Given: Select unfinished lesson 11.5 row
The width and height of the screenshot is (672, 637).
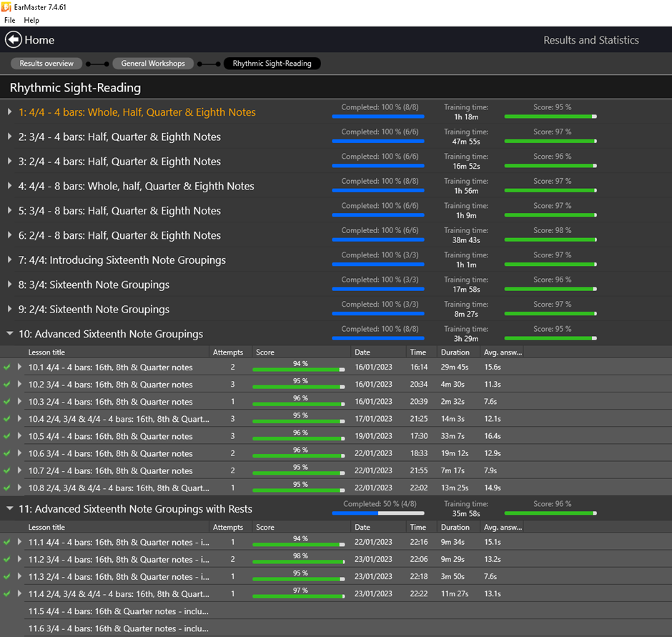Looking at the screenshot, I should pos(118,611).
